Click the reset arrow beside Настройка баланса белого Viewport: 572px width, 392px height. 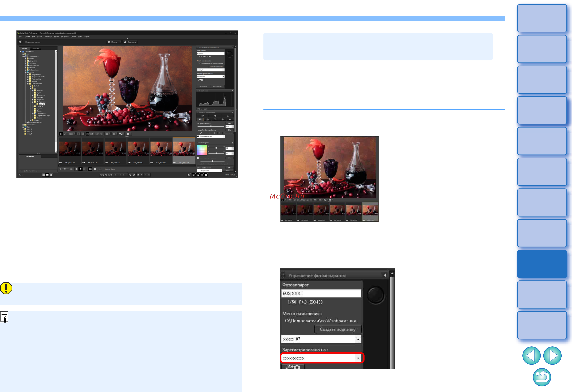[x=230, y=130]
